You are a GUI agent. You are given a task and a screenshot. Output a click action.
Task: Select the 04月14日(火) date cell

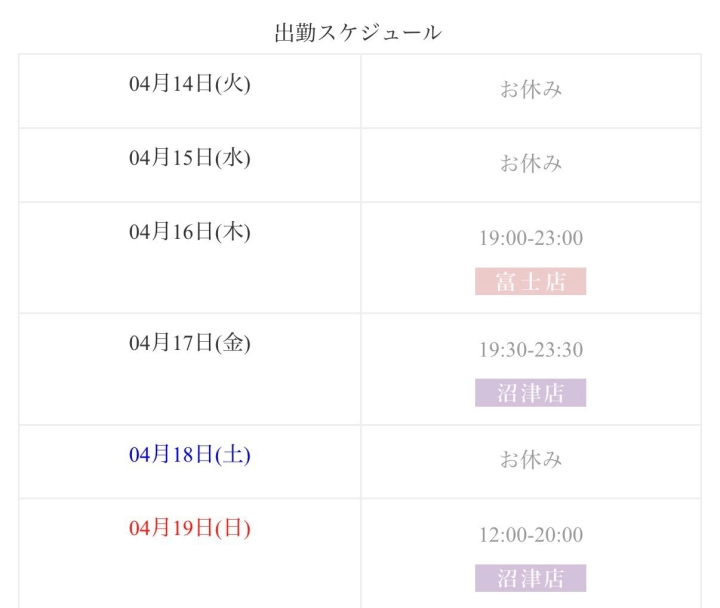pos(190,84)
